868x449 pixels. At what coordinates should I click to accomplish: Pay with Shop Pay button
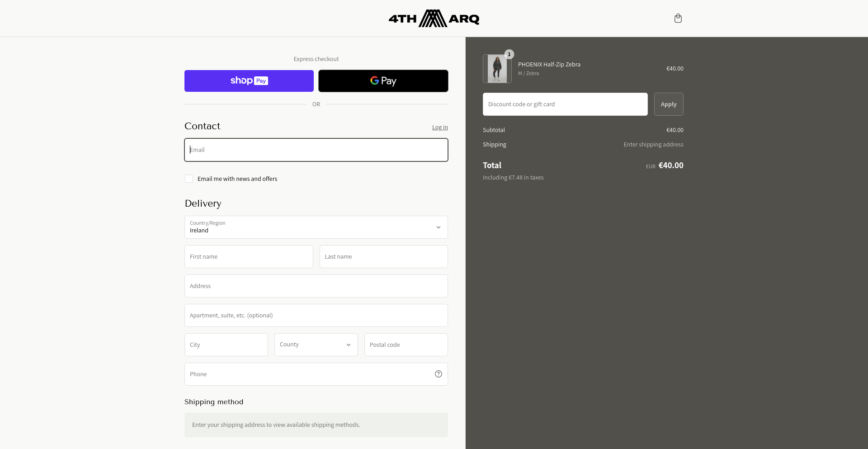(249, 81)
